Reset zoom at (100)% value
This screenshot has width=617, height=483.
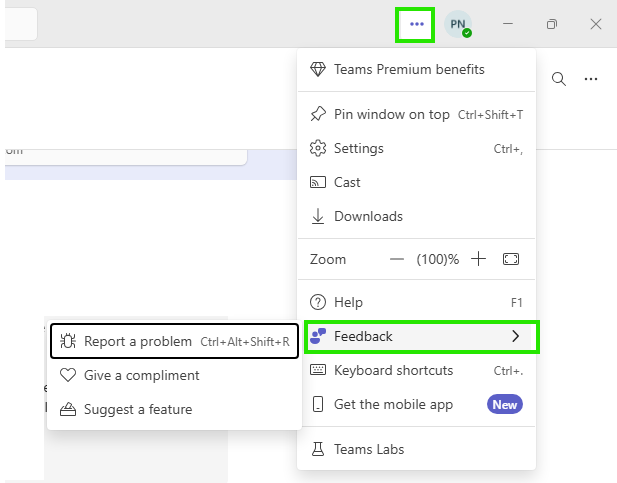[x=438, y=259]
